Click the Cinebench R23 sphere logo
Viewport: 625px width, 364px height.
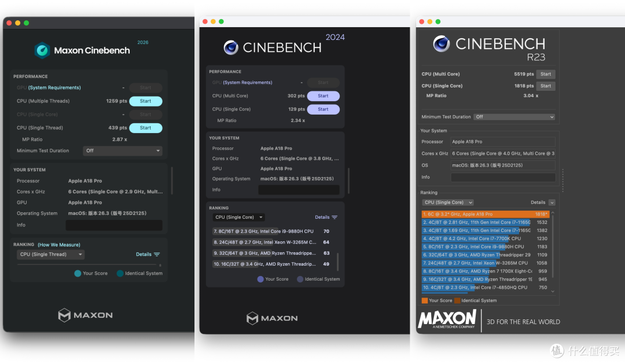click(x=441, y=44)
